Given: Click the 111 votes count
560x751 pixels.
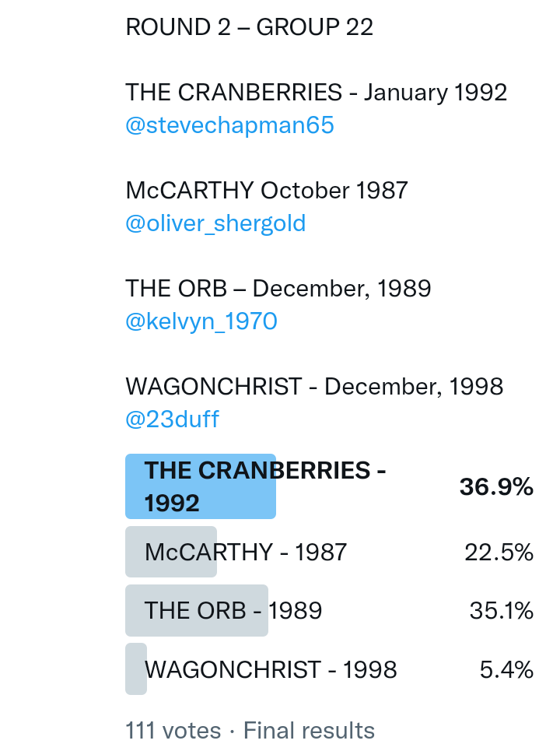Looking at the screenshot, I should 173,731.
